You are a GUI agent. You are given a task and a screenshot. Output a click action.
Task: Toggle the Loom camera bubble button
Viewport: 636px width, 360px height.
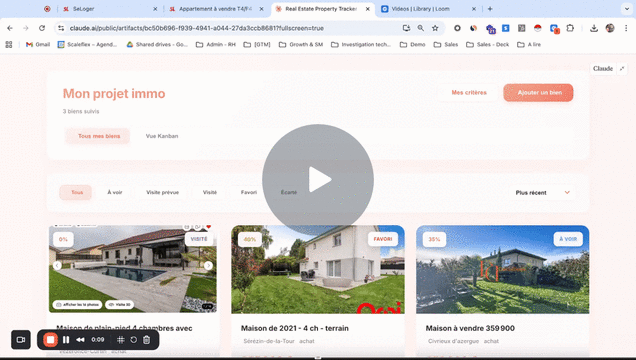[21, 340]
